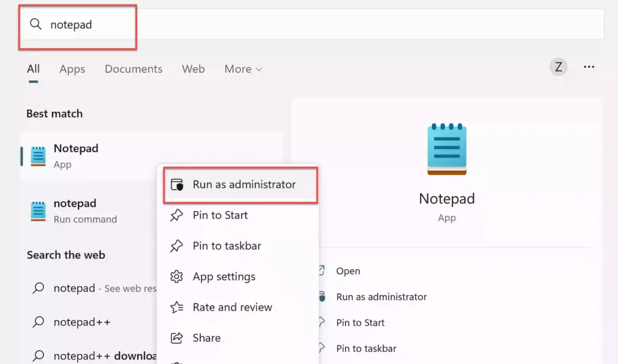Image resolution: width=618 pixels, height=364 pixels.
Task: Click the pin icon for Pin to taskbar in context menu
Action: pos(177,246)
